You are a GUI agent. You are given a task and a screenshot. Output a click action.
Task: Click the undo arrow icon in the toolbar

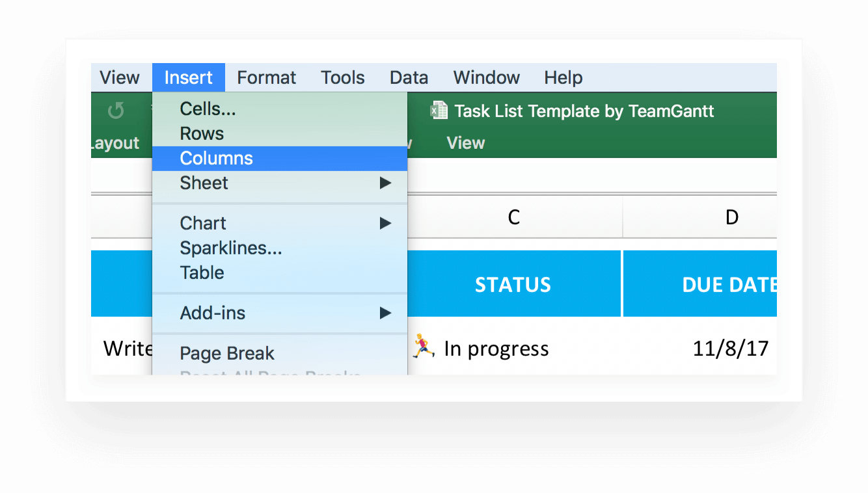click(x=116, y=111)
